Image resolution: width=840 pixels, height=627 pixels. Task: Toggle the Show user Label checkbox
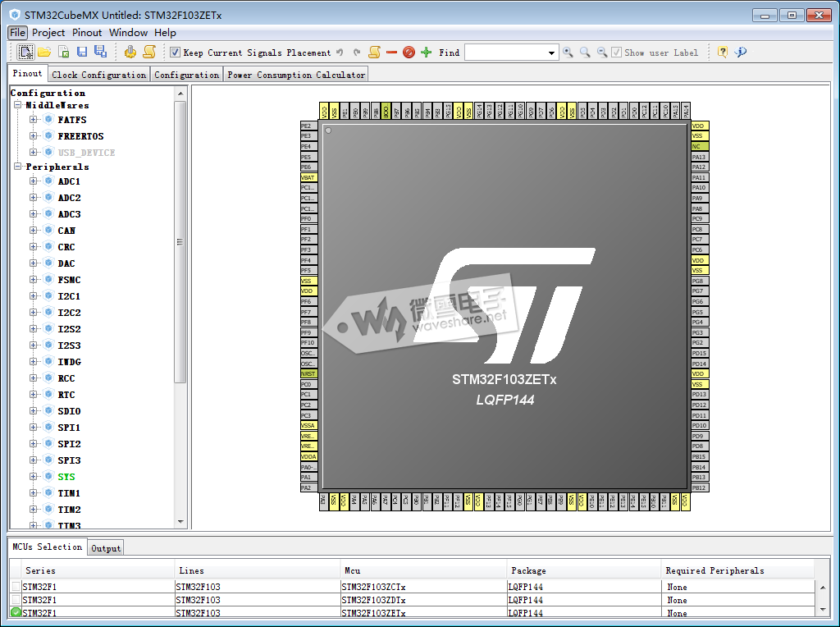click(x=617, y=52)
